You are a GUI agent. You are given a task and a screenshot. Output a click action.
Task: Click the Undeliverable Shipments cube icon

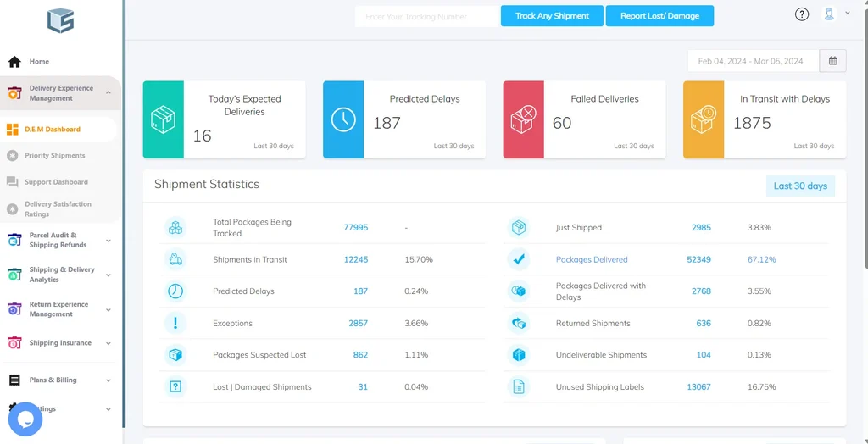[x=519, y=355]
